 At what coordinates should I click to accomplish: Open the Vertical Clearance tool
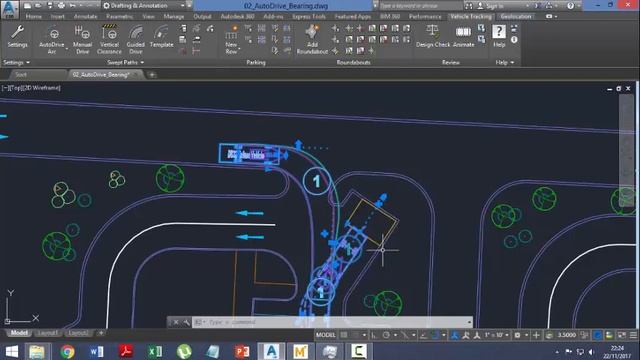pyautogui.click(x=109, y=40)
